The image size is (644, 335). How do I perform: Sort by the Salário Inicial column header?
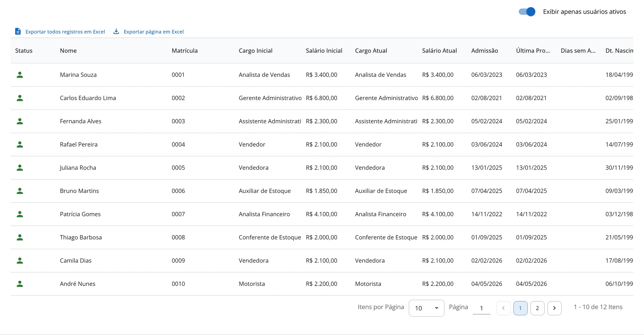pyautogui.click(x=324, y=51)
